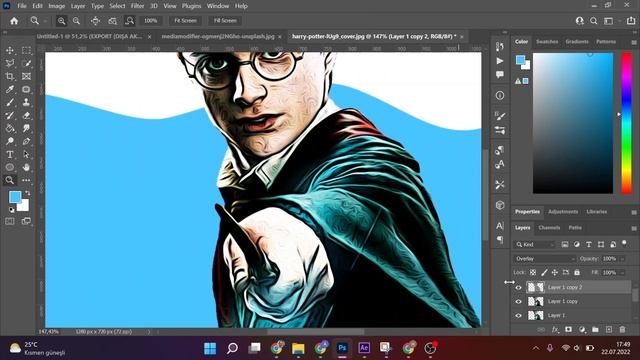Switch to the Adjustments tab

coord(563,212)
